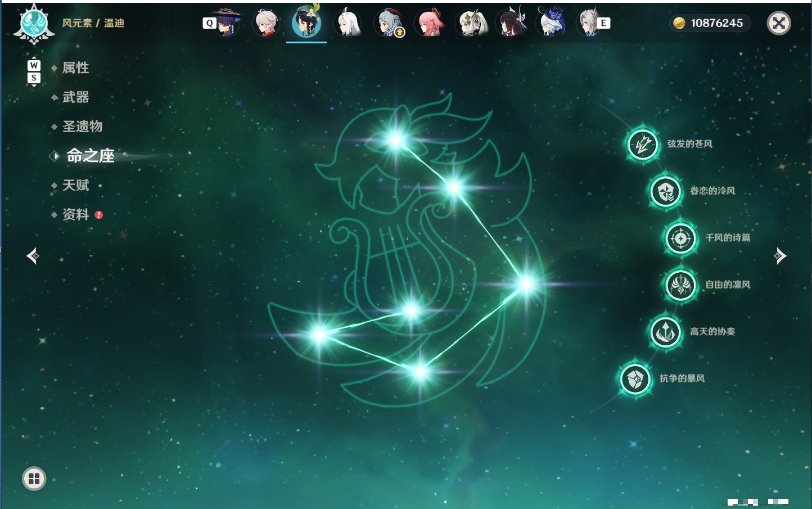
Task: Open the 资料 profile page
Action: [x=75, y=214]
